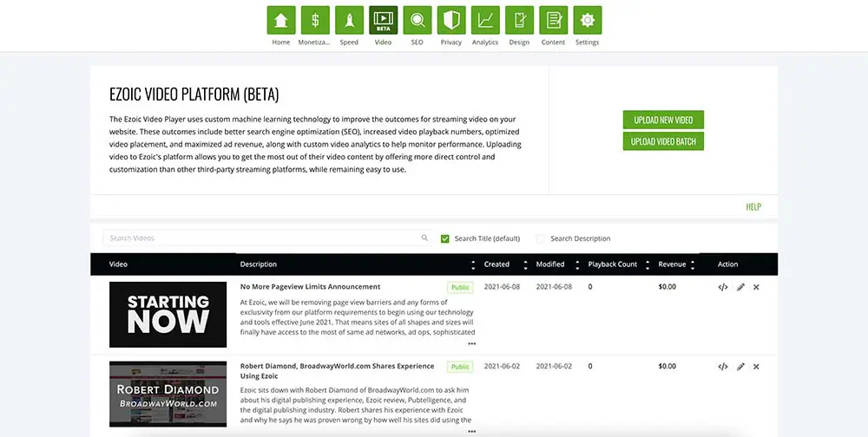Open the Analytics chart icon
The width and height of the screenshot is (868, 437).
(485, 21)
